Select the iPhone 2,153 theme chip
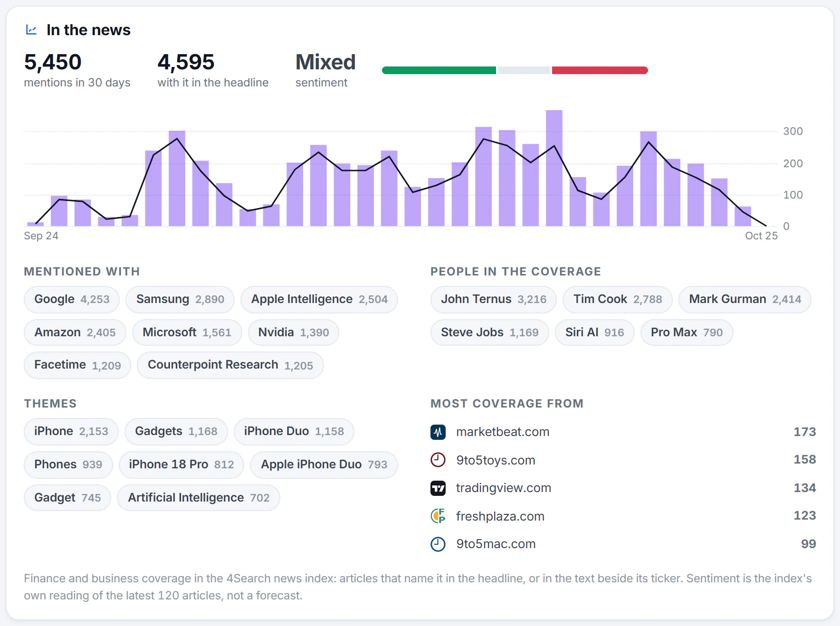Viewport: 840px width, 626px height. coord(71,431)
